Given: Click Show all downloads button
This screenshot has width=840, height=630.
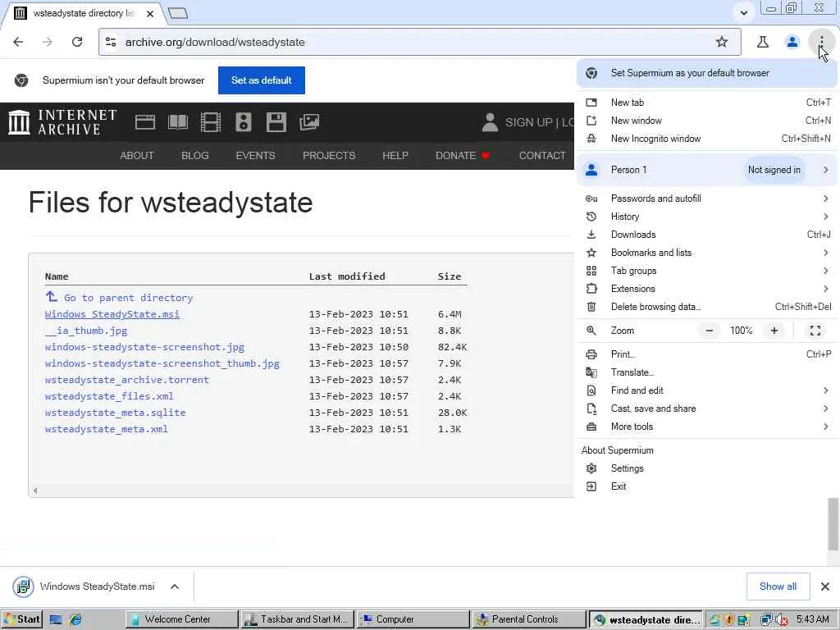Looking at the screenshot, I should tap(778, 587).
